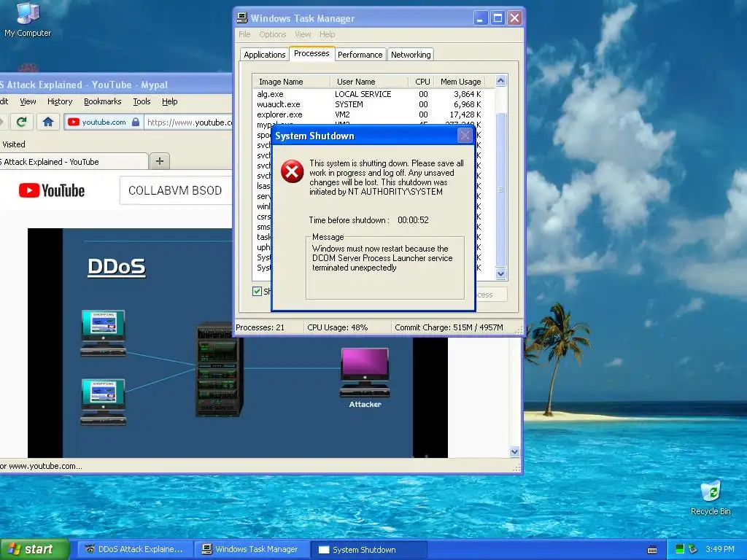Switch to Applications tab

(264, 54)
